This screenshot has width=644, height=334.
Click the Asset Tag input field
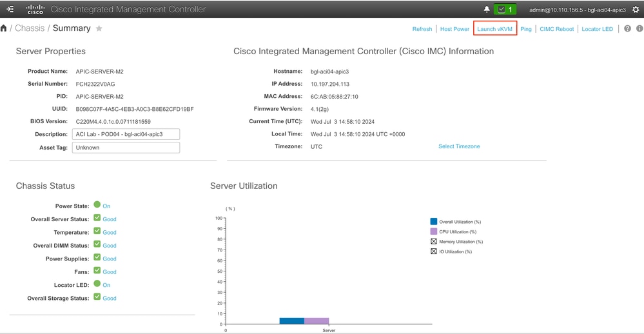(125, 148)
